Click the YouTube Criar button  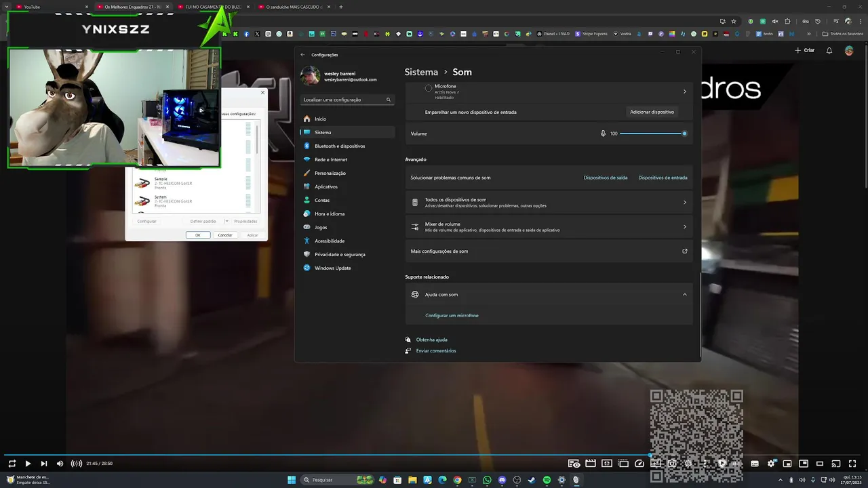click(805, 50)
